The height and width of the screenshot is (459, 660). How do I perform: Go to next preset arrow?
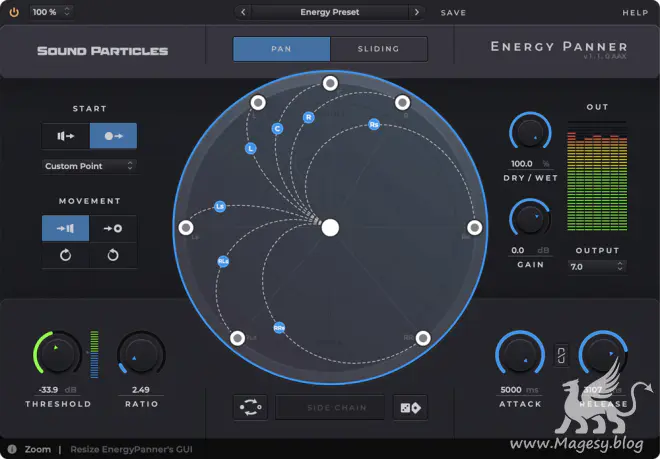pyautogui.click(x=417, y=12)
